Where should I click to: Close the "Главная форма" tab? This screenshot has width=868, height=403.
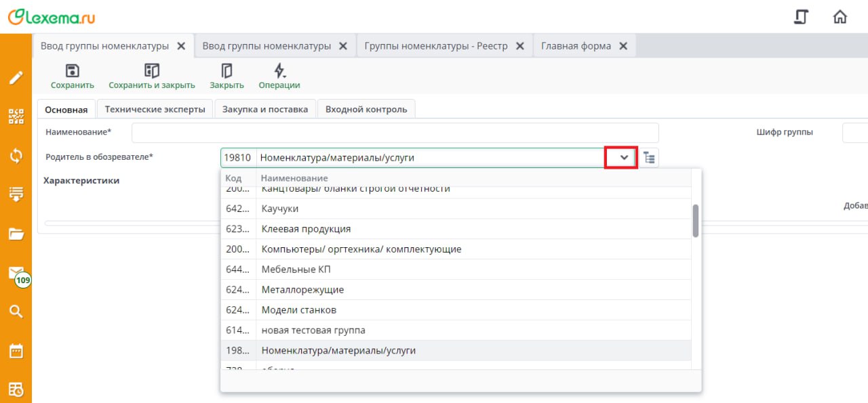click(x=623, y=46)
